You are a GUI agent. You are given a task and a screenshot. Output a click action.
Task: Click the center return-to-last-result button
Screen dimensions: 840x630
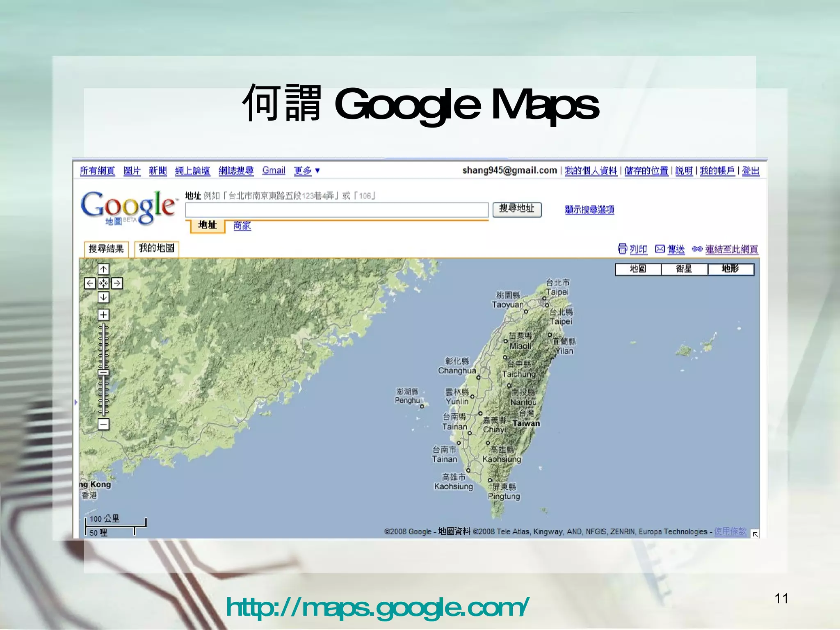pos(103,283)
